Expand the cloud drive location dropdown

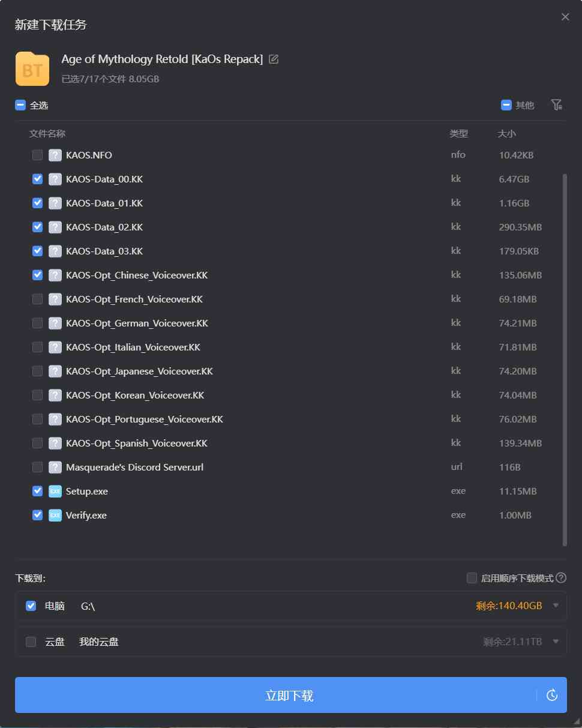point(556,642)
